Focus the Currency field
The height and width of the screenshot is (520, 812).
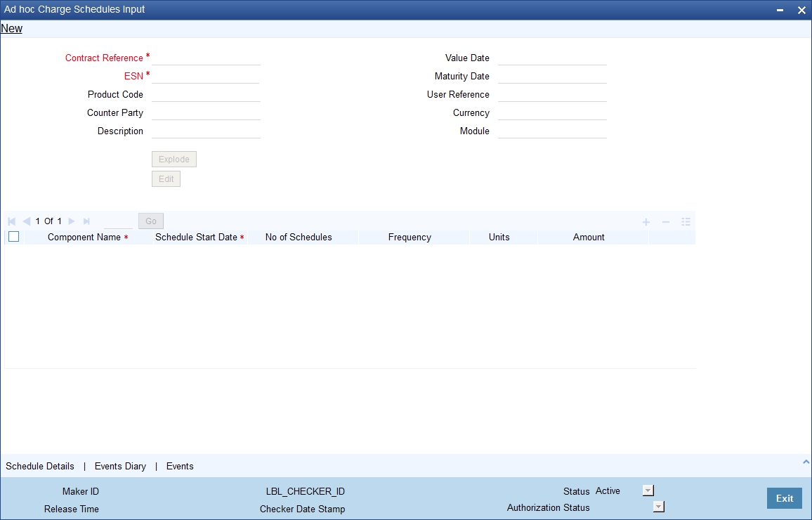point(553,113)
